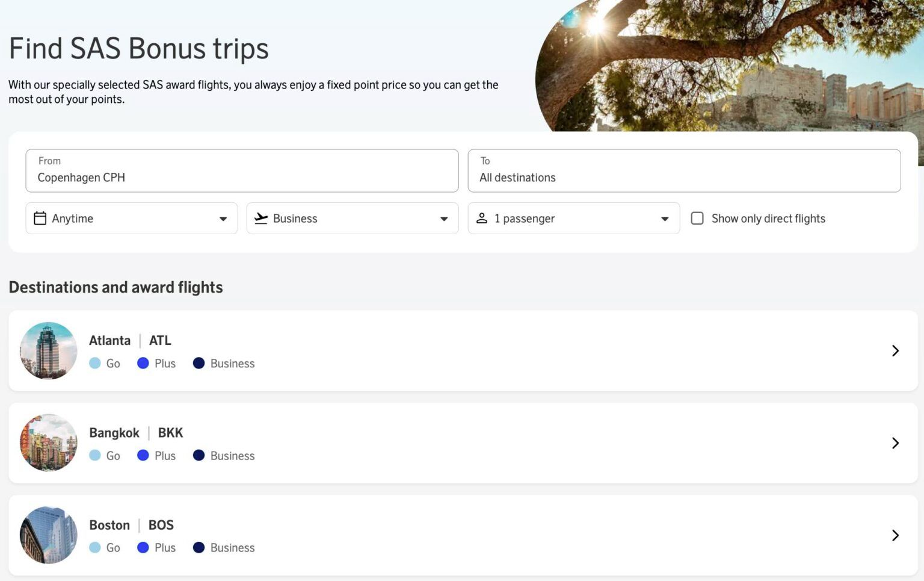The width and height of the screenshot is (924, 581).
Task: Click the Bangkok city thumbnail image
Action: coord(49,443)
